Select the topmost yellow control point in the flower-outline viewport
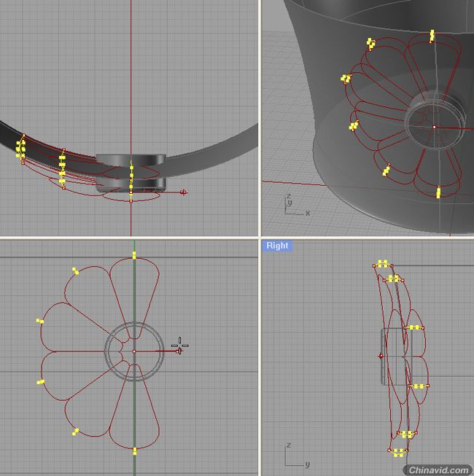This screenshot has width=474, height=476. [x=134, y=255]
